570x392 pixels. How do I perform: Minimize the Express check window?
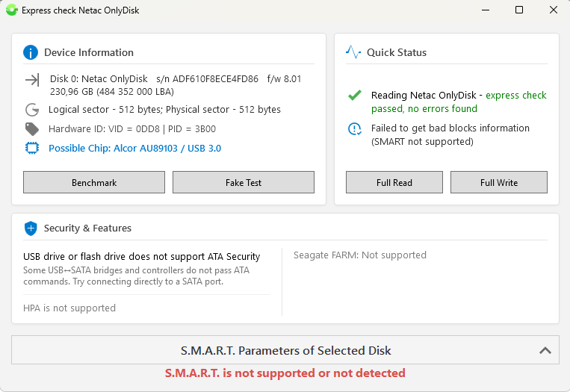[x=486, y=10]
